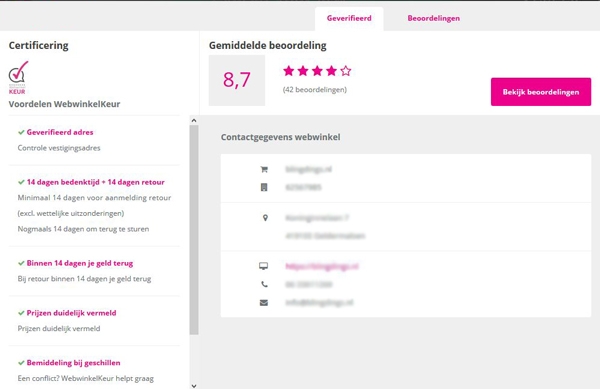Click 'Een conflict? WebwinkelKeur helpt graag' text
This screenshot has height=389, width=600.
tap(86, 378)
